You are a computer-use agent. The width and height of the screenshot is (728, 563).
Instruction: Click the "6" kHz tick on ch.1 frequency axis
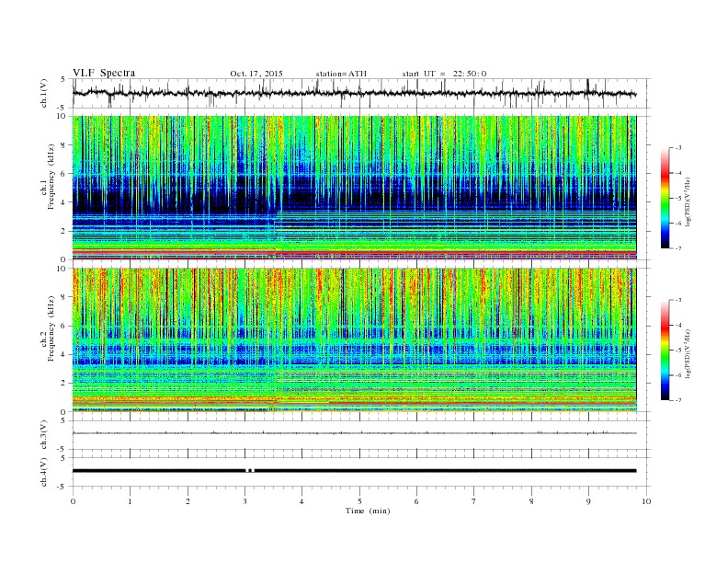(63, 173)
